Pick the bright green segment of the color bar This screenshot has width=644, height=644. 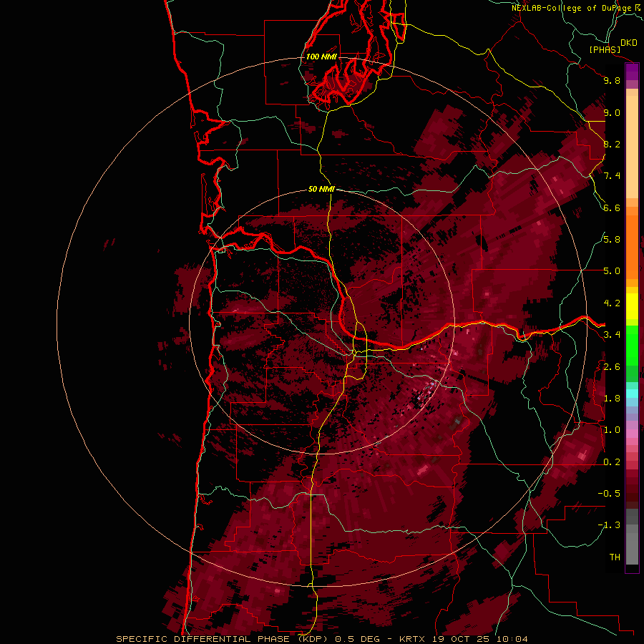coord(632,345)
